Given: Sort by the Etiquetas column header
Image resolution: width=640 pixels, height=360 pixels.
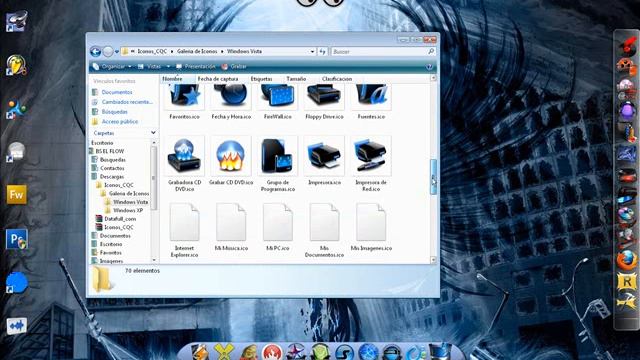Looking at the screenshot, I should (261, 79).
